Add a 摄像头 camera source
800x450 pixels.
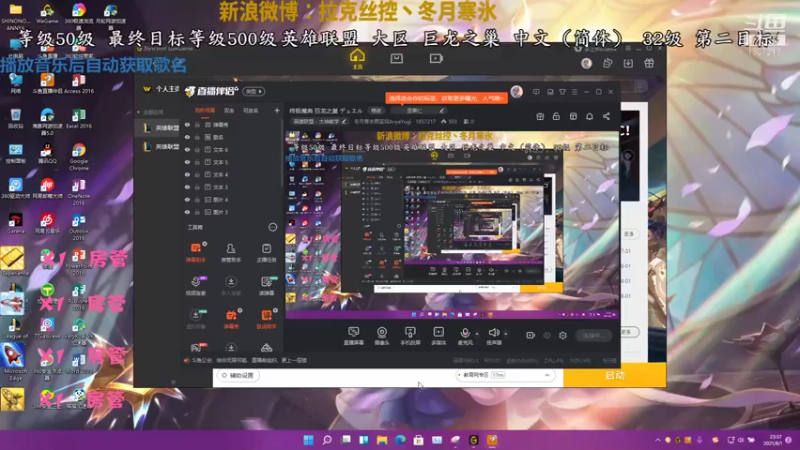(382, 336)
